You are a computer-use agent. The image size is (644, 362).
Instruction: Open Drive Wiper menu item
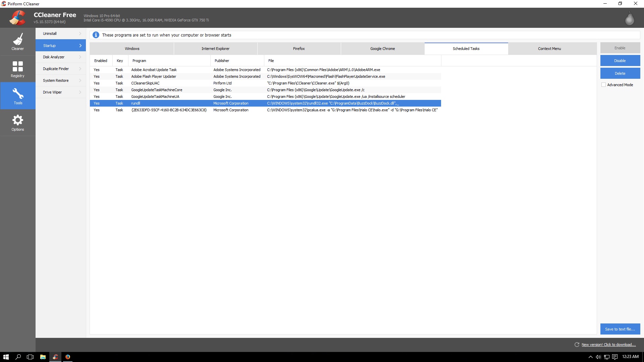61,92
